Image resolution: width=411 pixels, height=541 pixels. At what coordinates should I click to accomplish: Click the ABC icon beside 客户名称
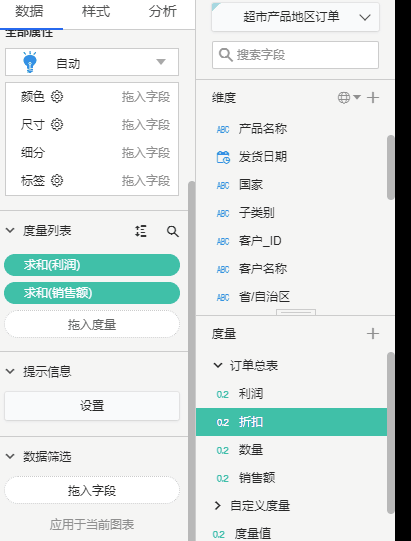pos(223,269)
